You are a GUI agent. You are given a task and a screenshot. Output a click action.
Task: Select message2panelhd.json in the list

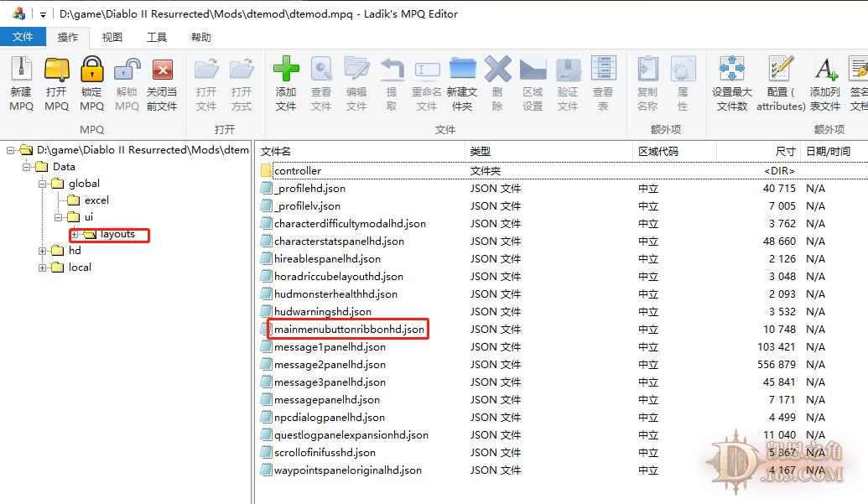point(330,365)
